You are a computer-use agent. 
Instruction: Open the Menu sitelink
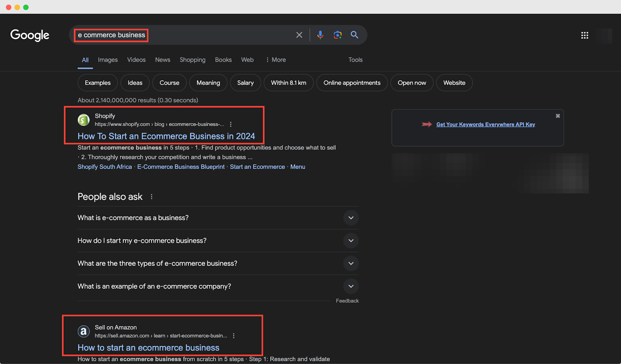click(x=298, y=167)
